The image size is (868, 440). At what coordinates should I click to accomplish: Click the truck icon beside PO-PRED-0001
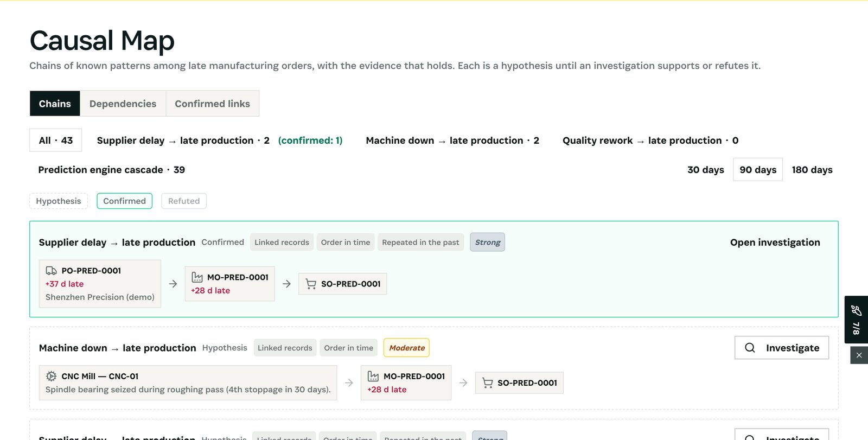51,271
